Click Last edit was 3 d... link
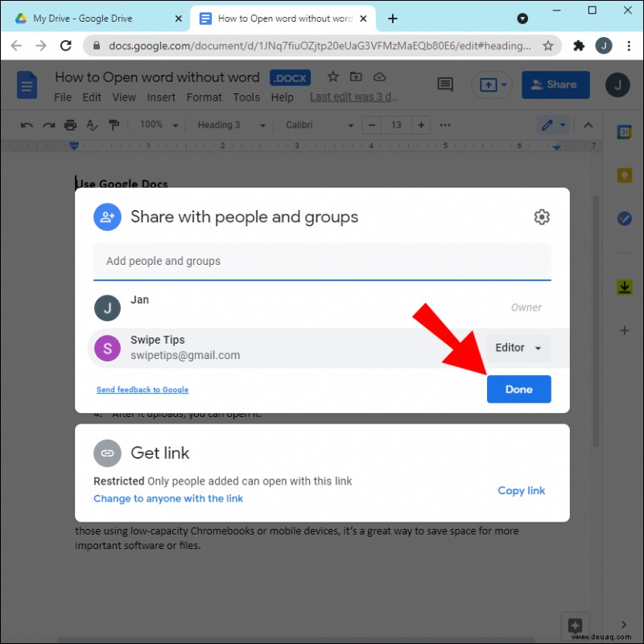The width and height of the screenshot is (644, 644). [x=353, y=97]
